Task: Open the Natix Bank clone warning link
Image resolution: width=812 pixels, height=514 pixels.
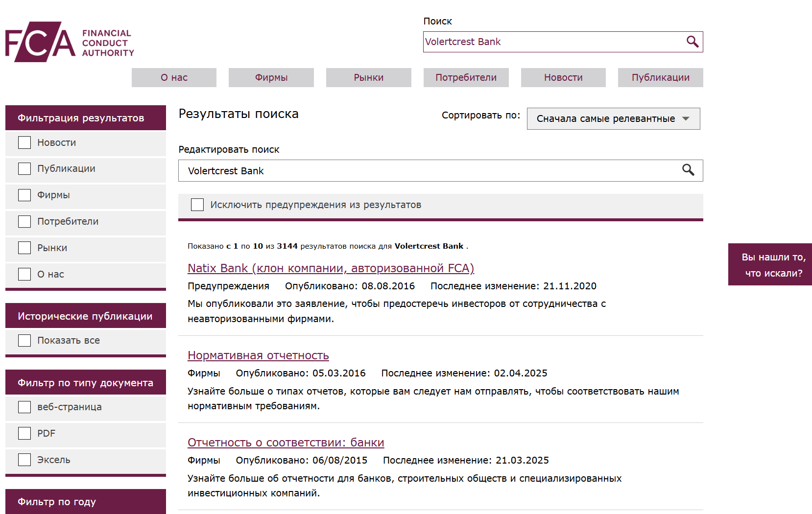Action: click(x=330, y=268)
